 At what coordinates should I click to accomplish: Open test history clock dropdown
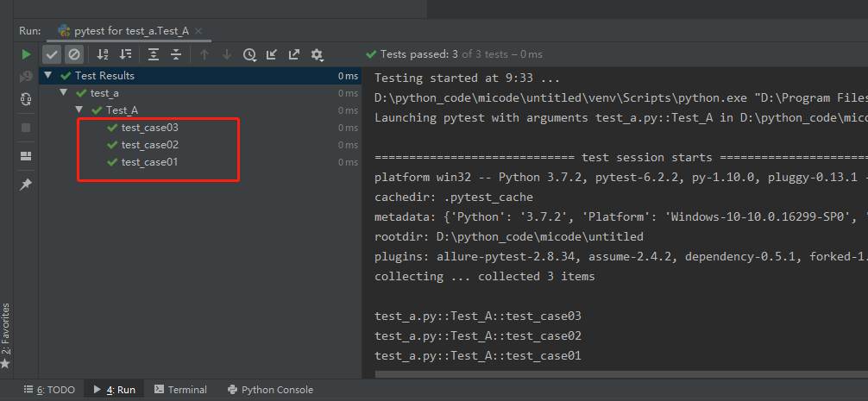tap(250, 54)
